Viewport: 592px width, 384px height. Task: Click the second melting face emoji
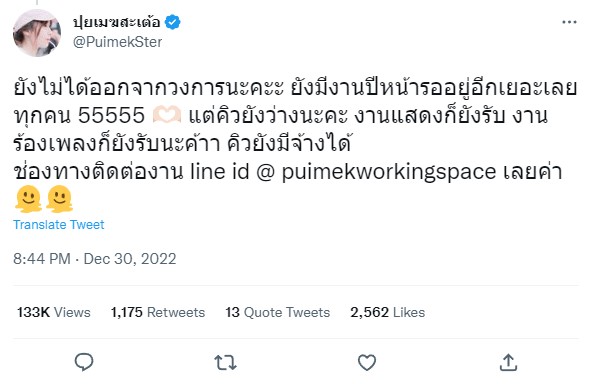(59, 199)
